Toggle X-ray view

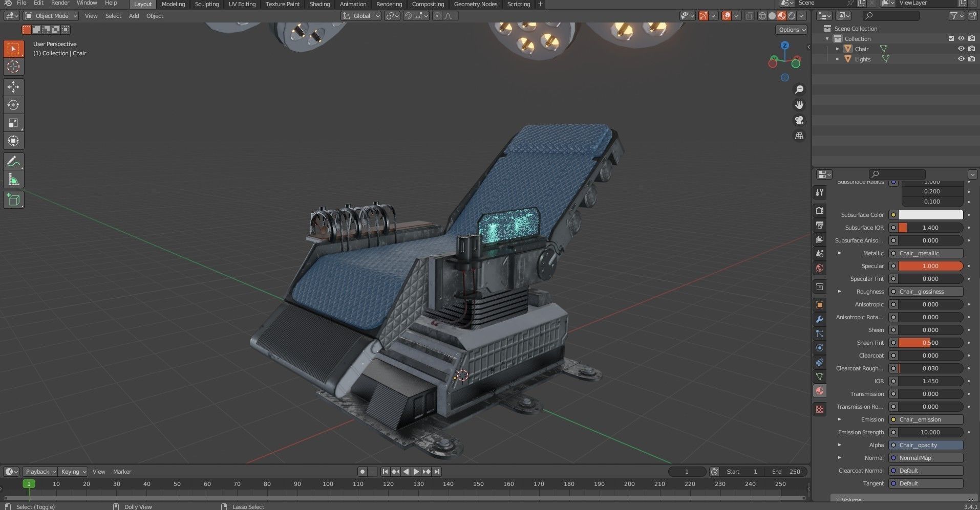[x=749, y=16]
